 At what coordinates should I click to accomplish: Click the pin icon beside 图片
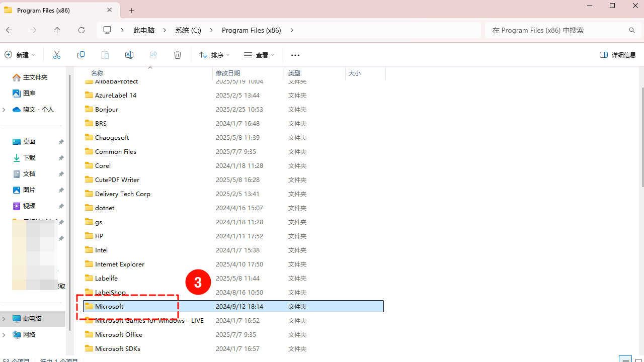[x=61, y=190]
